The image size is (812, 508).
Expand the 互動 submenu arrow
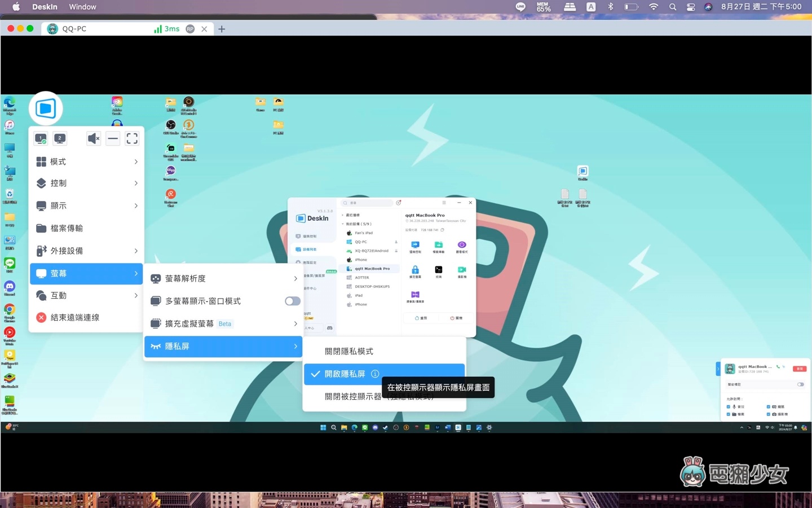136,295
